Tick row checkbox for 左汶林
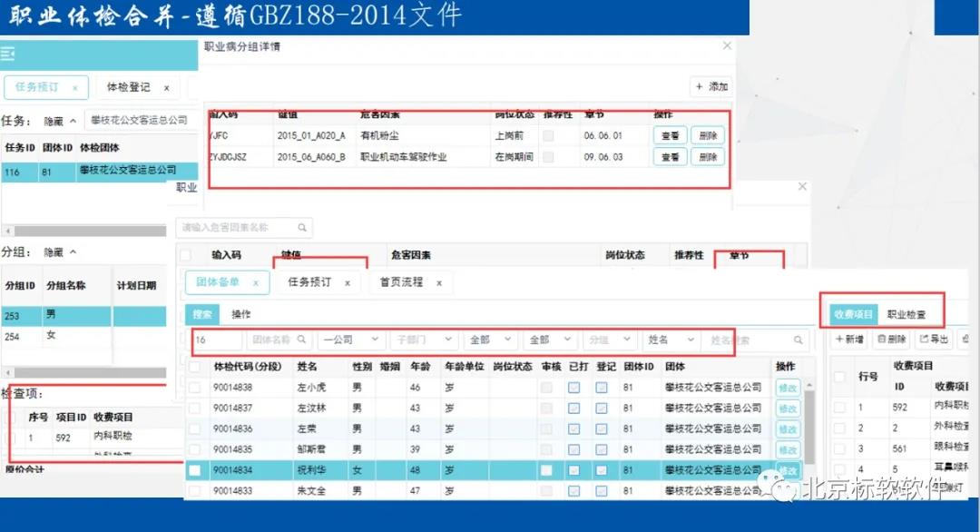 pyautogui.click(x=195, y=409)
